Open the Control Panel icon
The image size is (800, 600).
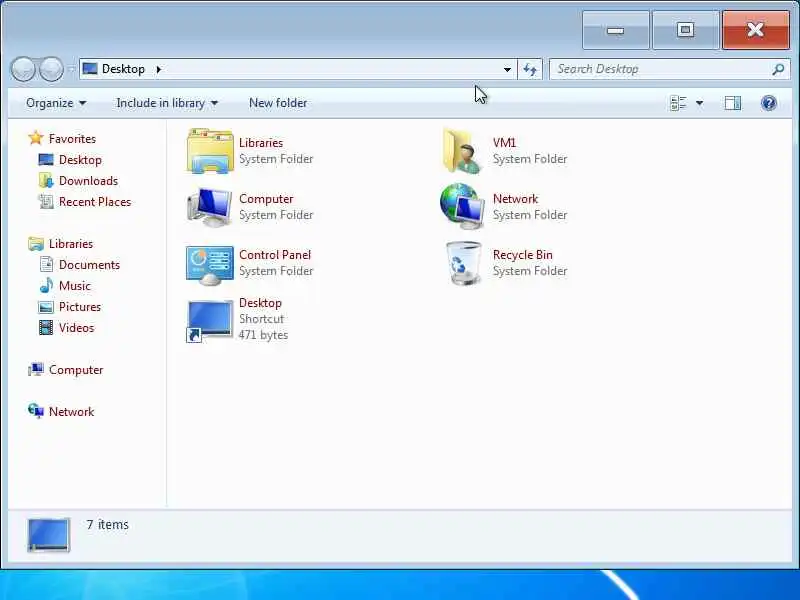pos(210,264)
